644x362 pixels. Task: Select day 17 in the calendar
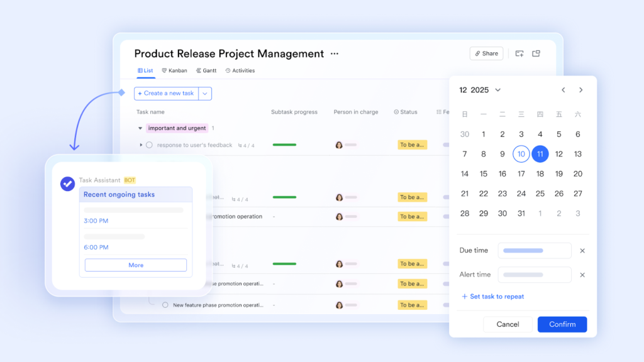point(521,173)
